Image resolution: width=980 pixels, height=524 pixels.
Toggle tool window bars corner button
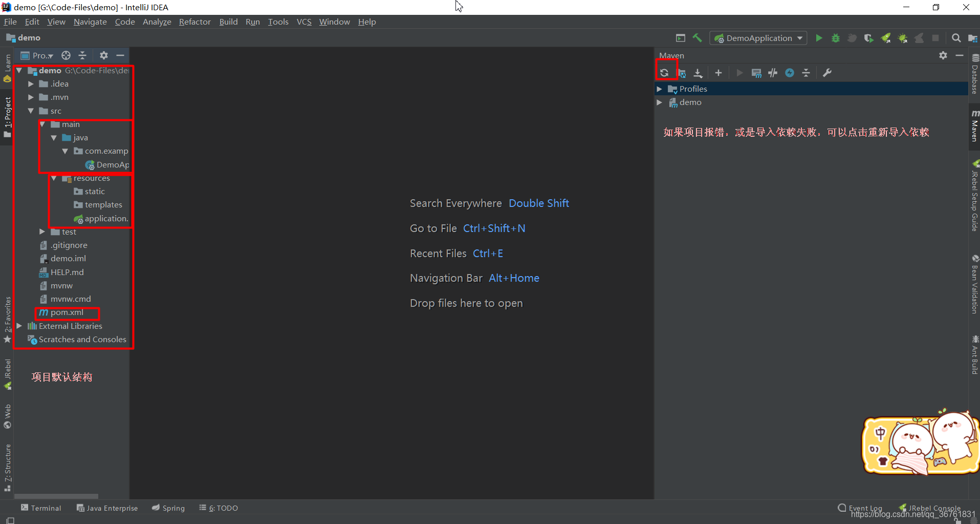click(x=10, y=520)
